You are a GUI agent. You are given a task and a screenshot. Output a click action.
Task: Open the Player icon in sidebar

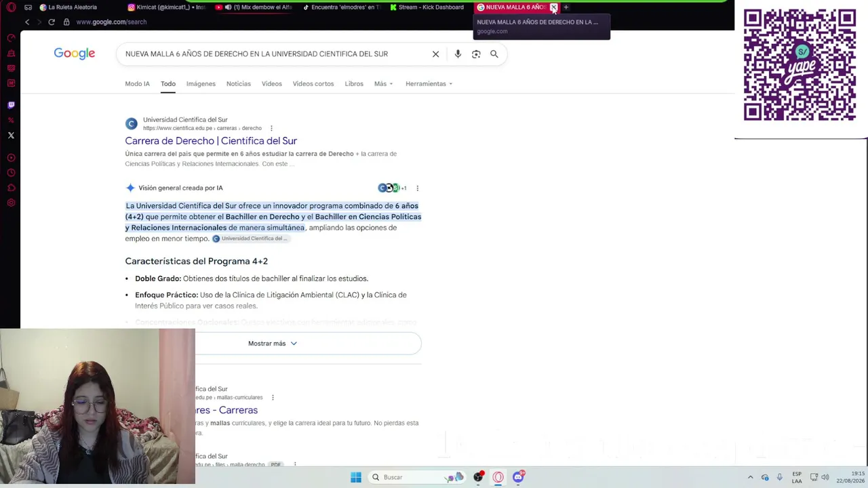(11, 158)
